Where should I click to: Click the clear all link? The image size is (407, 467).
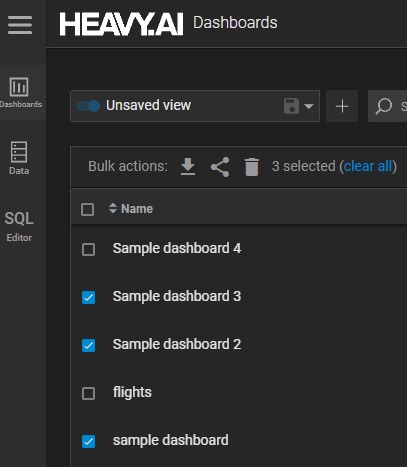(368, 166)
